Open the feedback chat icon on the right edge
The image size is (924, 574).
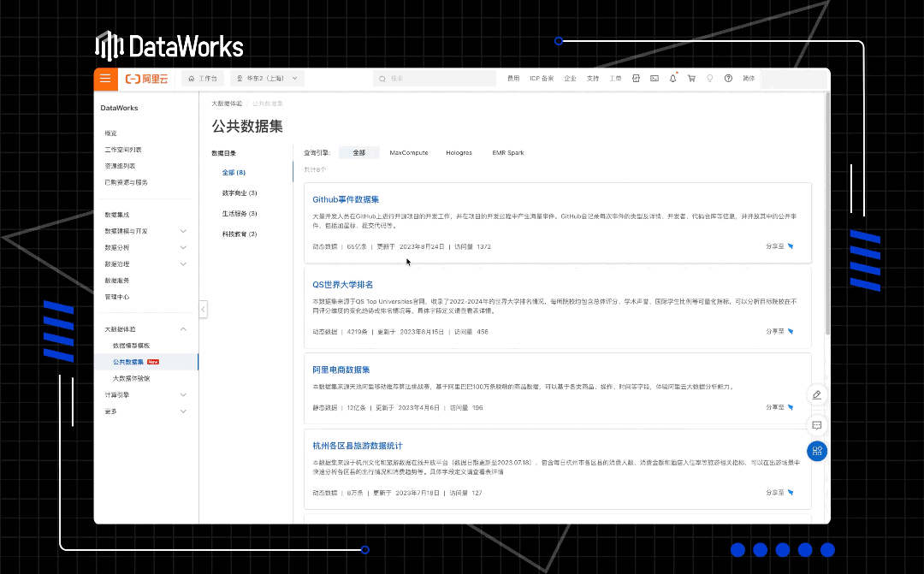click(x=816, y=425)
